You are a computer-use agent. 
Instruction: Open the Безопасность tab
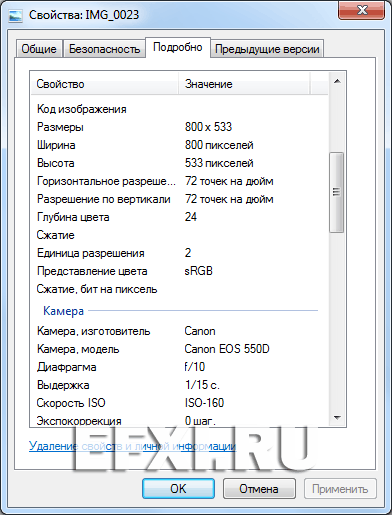tap(104, 49)
